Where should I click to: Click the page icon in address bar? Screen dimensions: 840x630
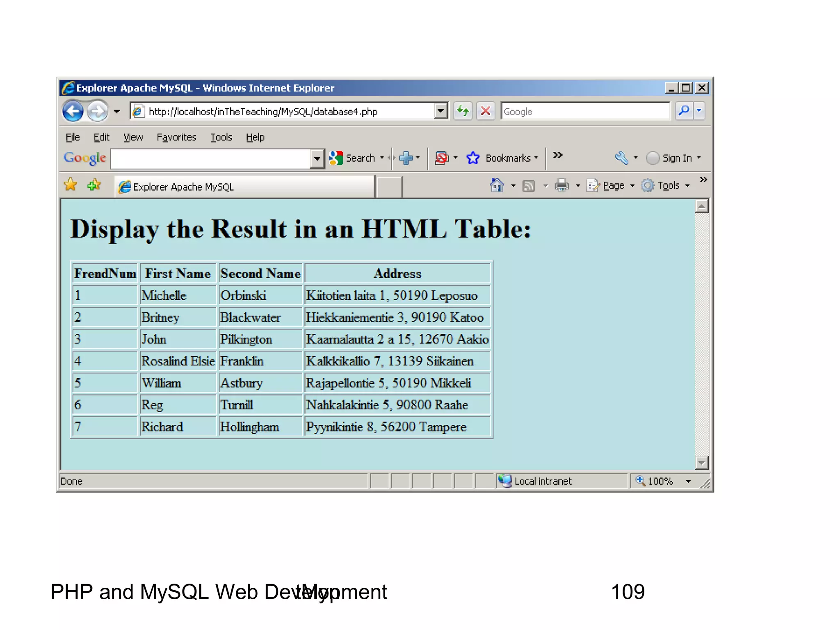(138, 111)
